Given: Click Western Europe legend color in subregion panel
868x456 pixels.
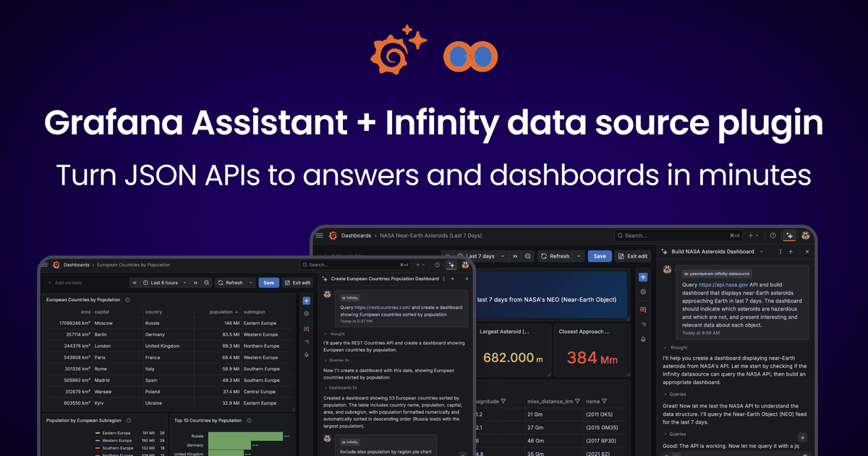Looking at the screenshot, I should 98,441.
